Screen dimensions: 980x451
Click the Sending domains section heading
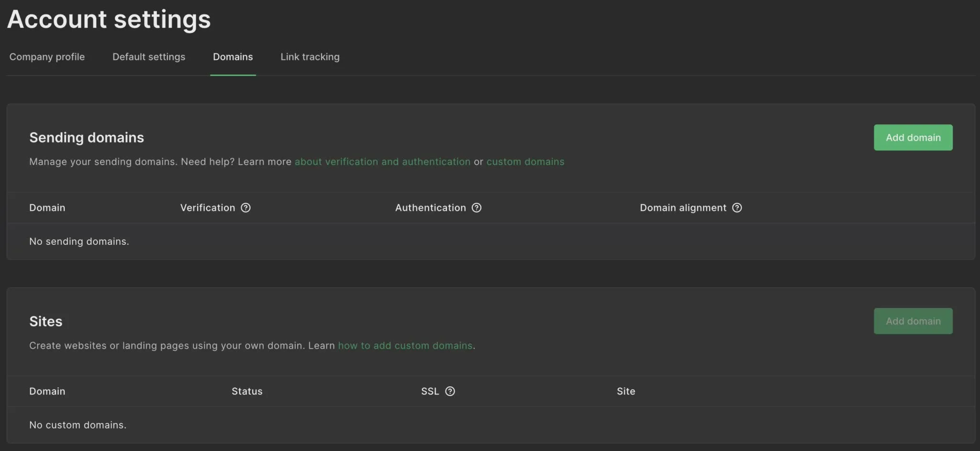87,138
